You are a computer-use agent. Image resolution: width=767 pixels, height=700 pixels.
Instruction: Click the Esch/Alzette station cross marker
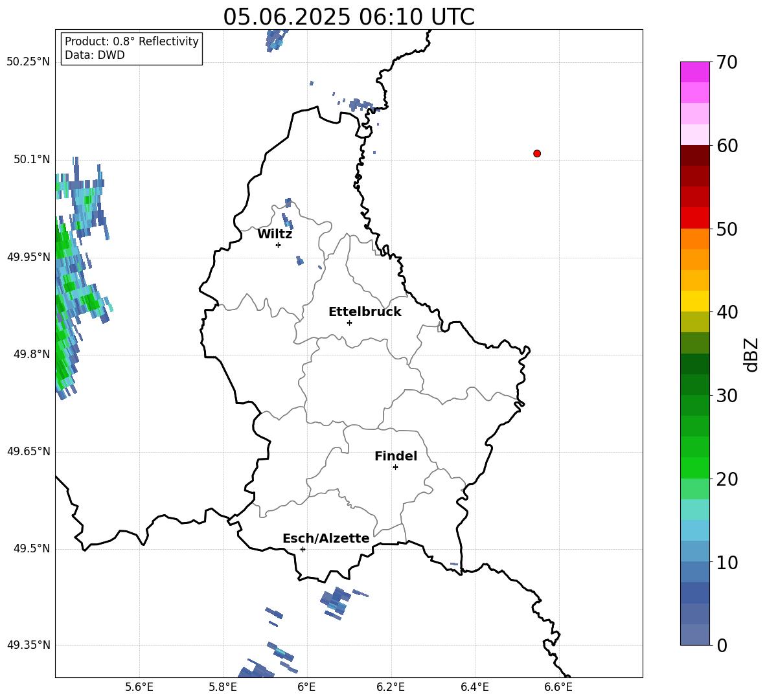(303, 549)
